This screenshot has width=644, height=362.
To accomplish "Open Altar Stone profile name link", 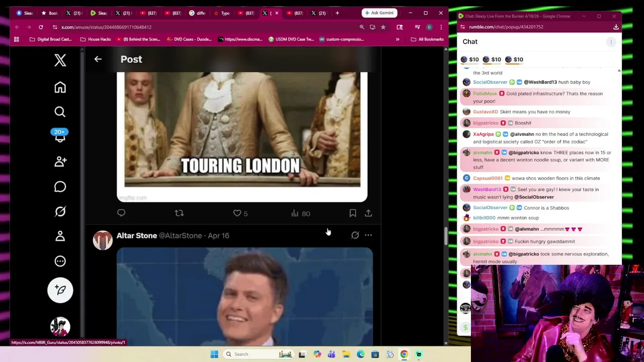I will [136, 235].
